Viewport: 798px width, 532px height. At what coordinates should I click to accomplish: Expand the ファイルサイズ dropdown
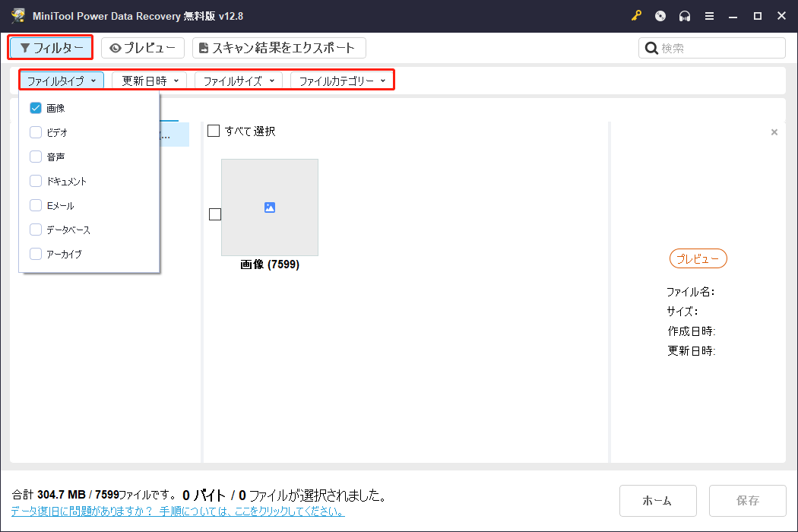pyautogui.click(x=238, y=80)
